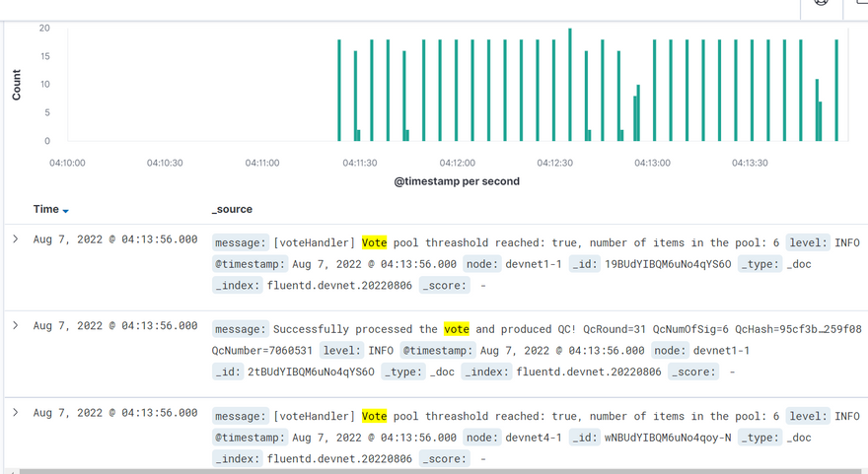This screenshot has height=474, width=868.
Task: Click the 'Count' y-axis label
Action: point(16,85)
